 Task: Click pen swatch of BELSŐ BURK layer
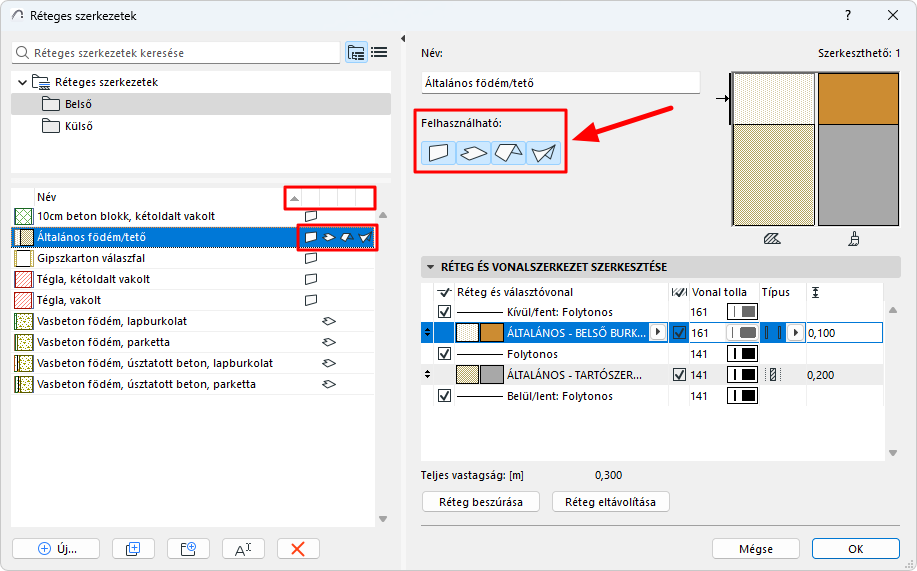pos(742,333)
